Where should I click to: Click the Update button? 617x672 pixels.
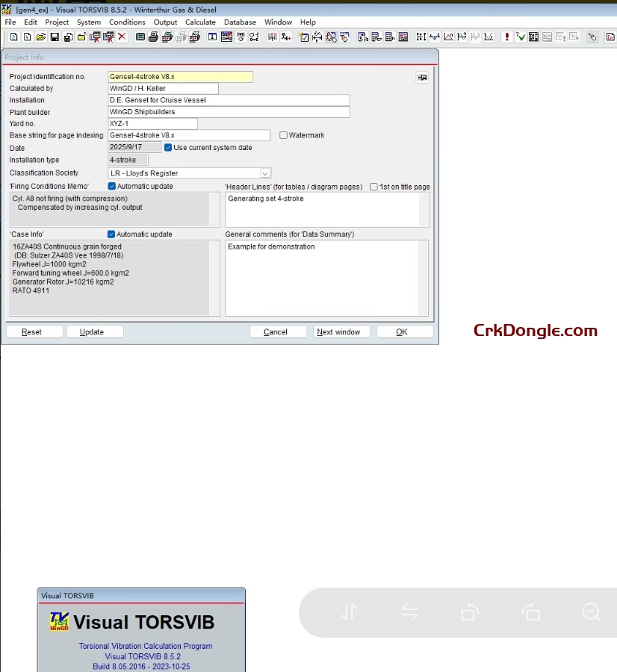94,332
